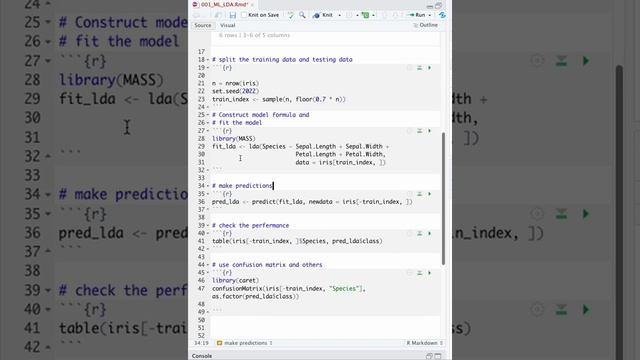Viewport: 640px width, 360px height.
Task: Collapse the chunk at line 45
Action: coord(208,273)
